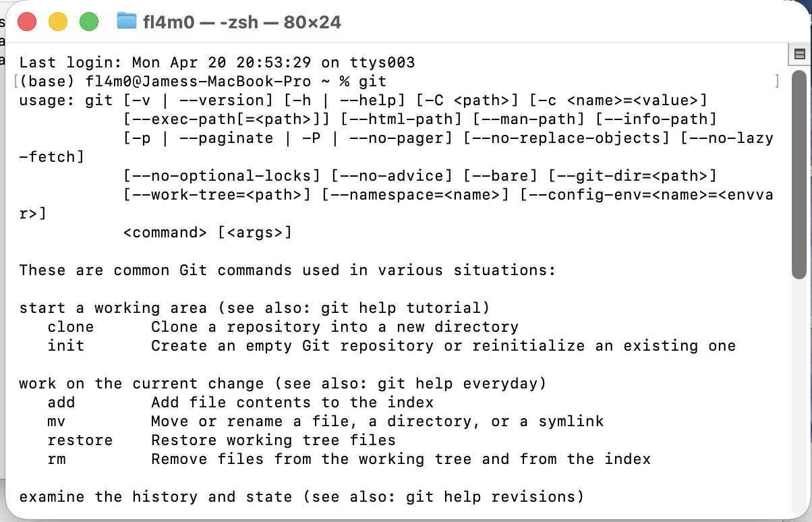The width and height of the screenshot is (812, 522).
Task: Click the window title "fl4m0 — -zsh — 80×24"
Action: point(241,22)
